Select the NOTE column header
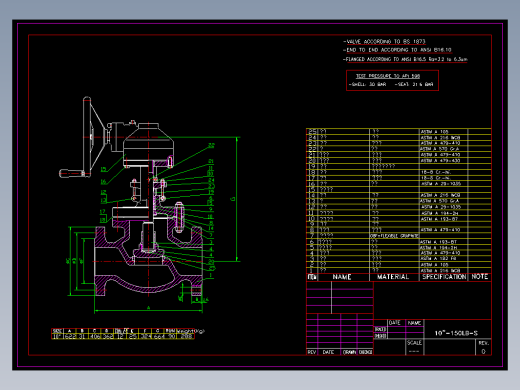Image resolution: width=520 pixels, height=390 pixels. click(x=480, y=277)
